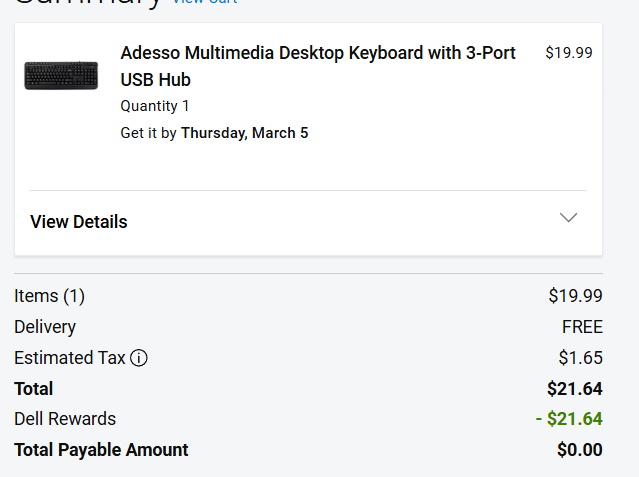Open the View Cart link
The width and height of the screenshot is (639, 477).
(x=205, y=3)
